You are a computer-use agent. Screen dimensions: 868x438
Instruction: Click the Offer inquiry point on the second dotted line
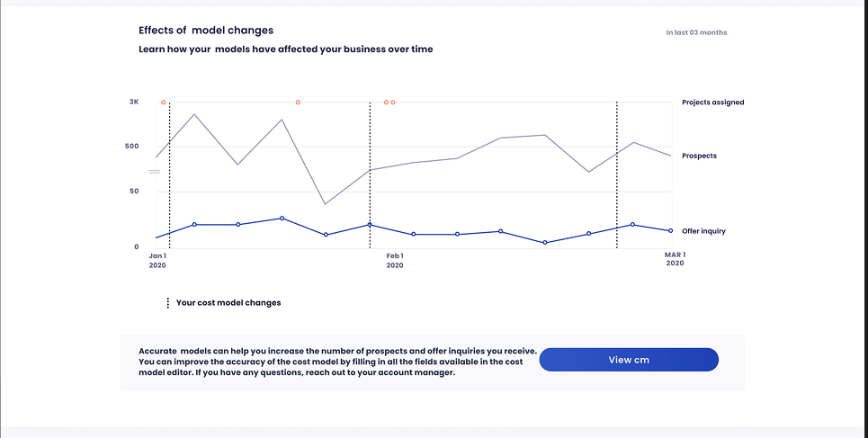pyautogui.click(x=370, y=225)
